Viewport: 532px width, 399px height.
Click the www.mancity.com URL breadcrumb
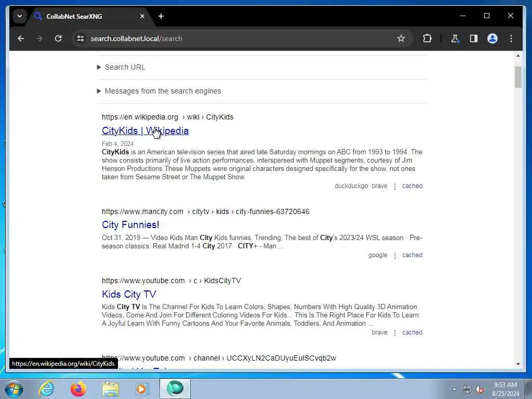(206, 212)
